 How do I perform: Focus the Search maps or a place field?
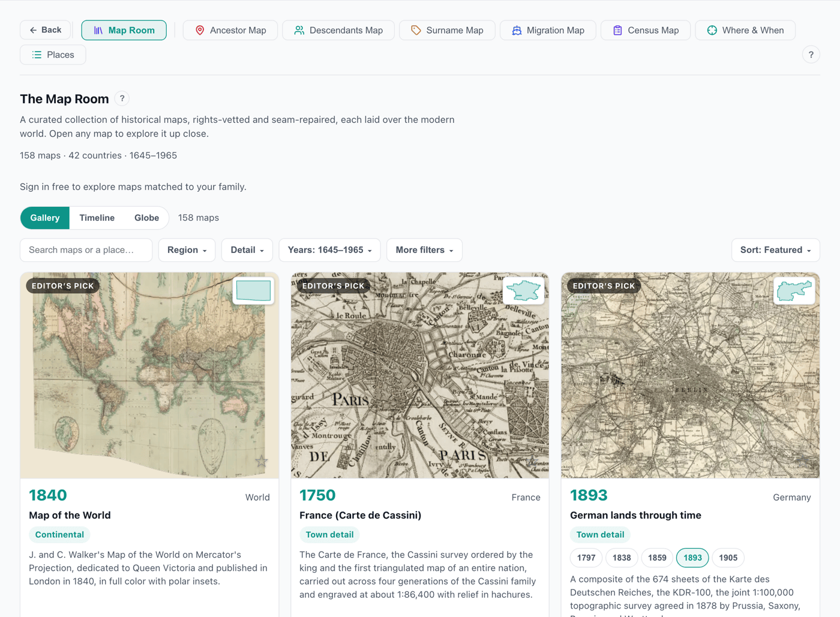[x=86, y=250]
